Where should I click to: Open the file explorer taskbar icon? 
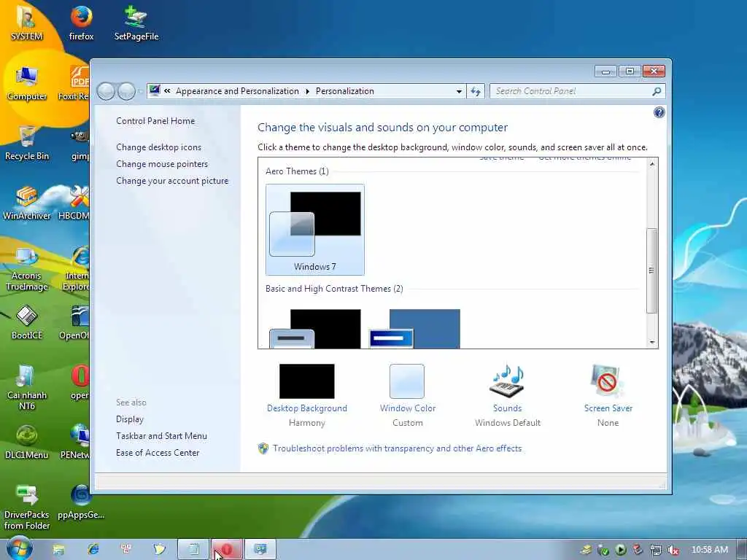pyautogui.click(x=58, y=550)
